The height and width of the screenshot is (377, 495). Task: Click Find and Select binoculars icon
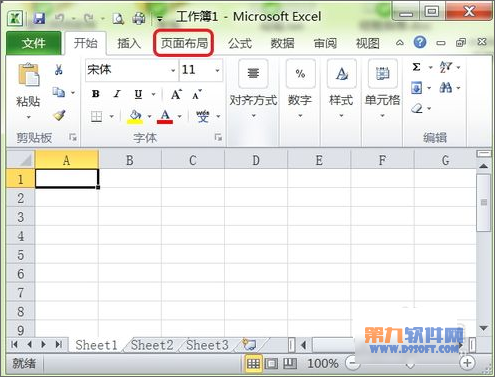pyautogui.click(x=446, y=88)
